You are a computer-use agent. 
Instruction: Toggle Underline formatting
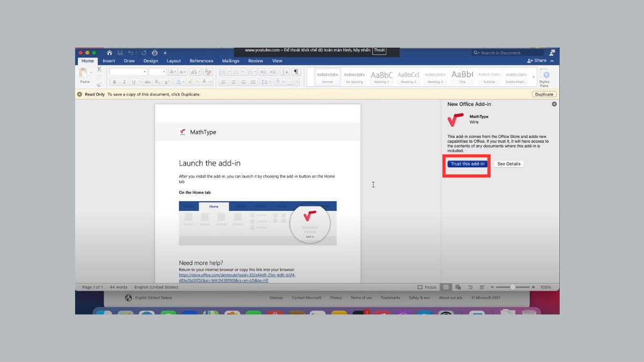134,82
